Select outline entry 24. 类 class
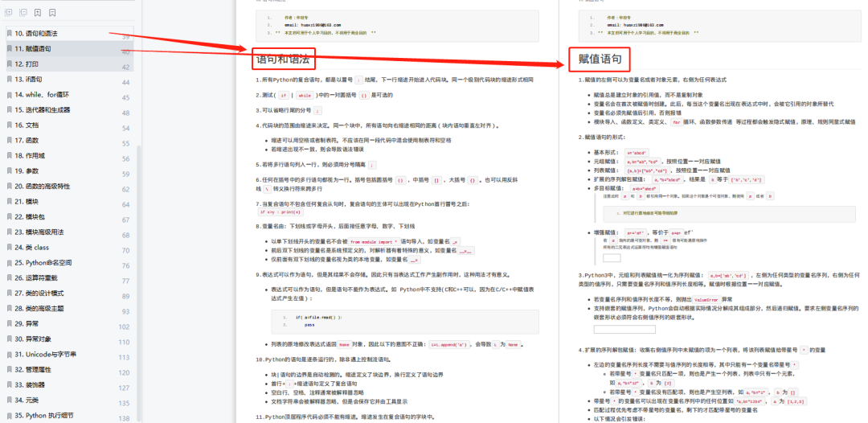The height and width of the screenshot is (423, 868). click(70, 248)
